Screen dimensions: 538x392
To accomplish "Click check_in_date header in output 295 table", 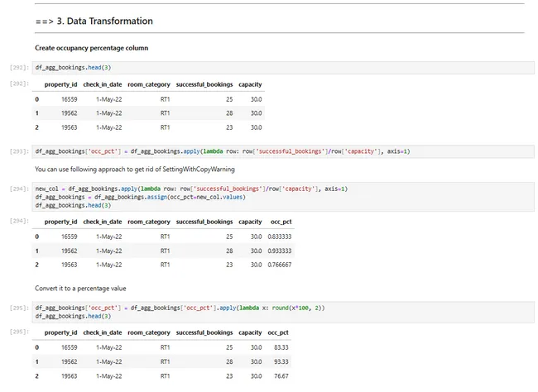I will [x=103, y=332].
